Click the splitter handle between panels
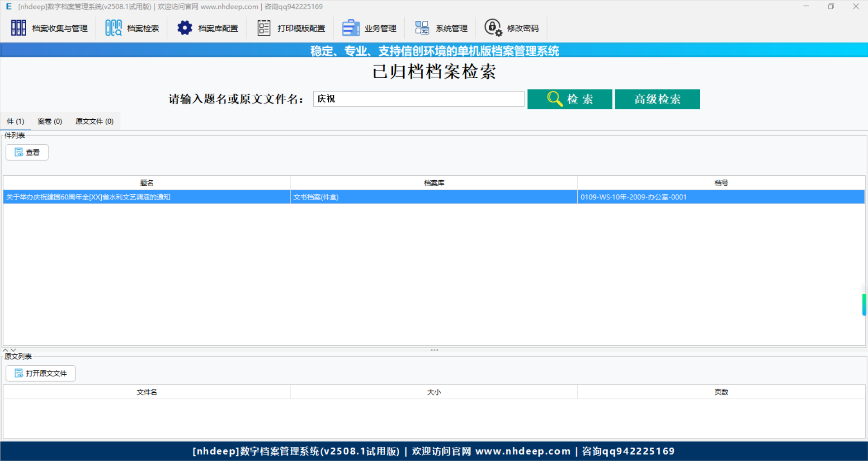Image resolution: width=868 pixels, height=461 pixels. coord(434,350)
